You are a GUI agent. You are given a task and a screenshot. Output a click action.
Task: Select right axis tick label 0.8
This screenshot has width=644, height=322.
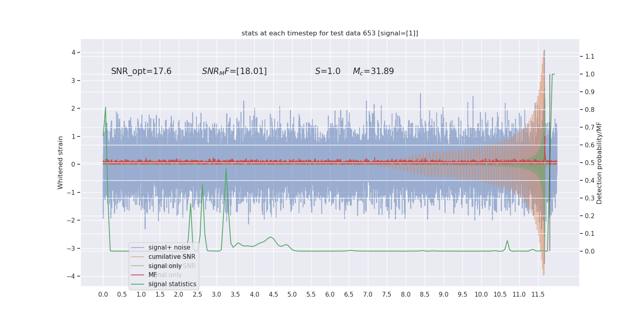[x=590, y=110]
